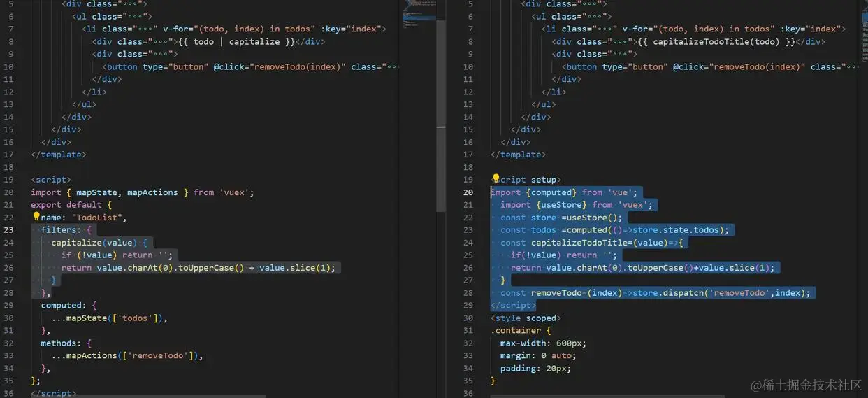The width and height of the screenshot is (868, 398).
Task: Click the 'margin: 0 auto;' line
Action: tap(538, 356)
